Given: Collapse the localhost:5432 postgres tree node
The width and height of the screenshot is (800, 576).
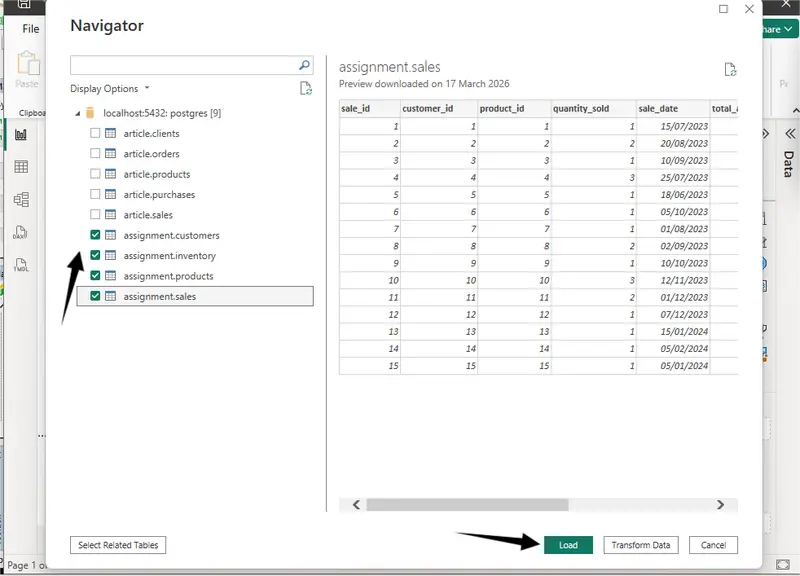Looking at the screenshot, I should 78,113.
